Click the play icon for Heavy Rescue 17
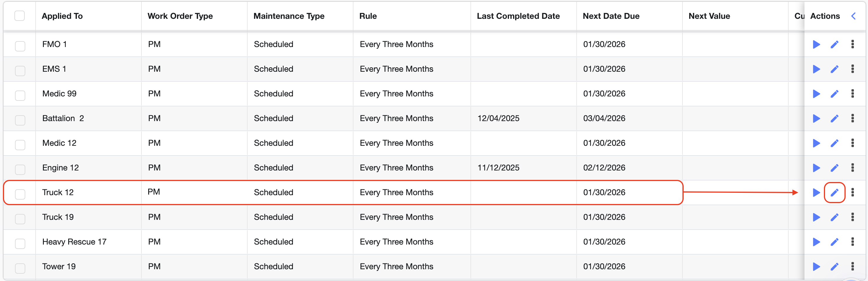 pyautogui.click(x=816, y=242)
